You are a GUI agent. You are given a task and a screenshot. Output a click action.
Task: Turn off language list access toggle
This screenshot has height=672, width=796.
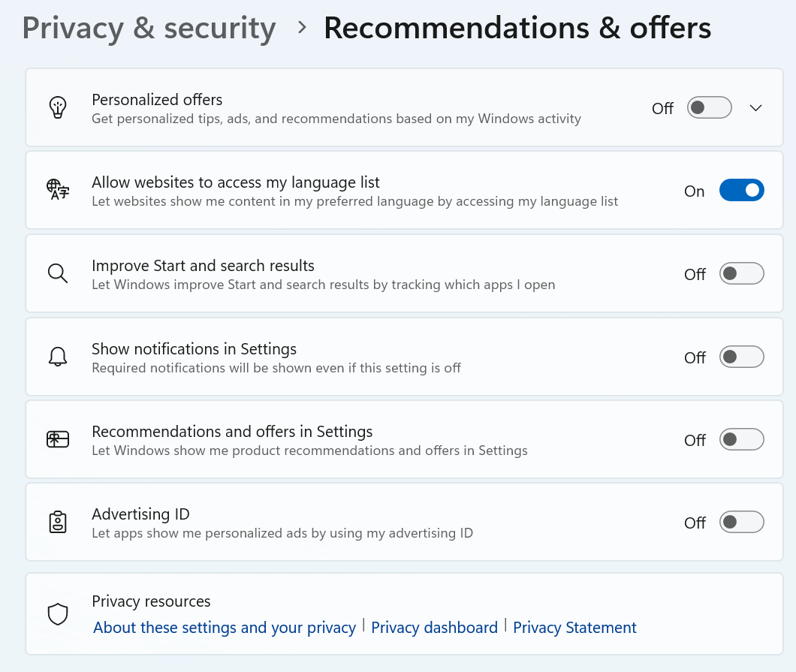(x=742, y=190)
